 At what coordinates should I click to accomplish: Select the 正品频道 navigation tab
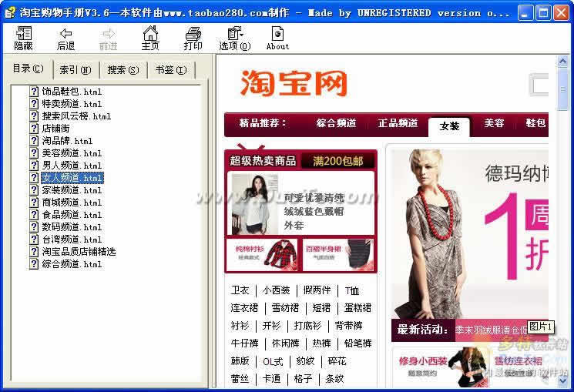[x=398, y=123]
